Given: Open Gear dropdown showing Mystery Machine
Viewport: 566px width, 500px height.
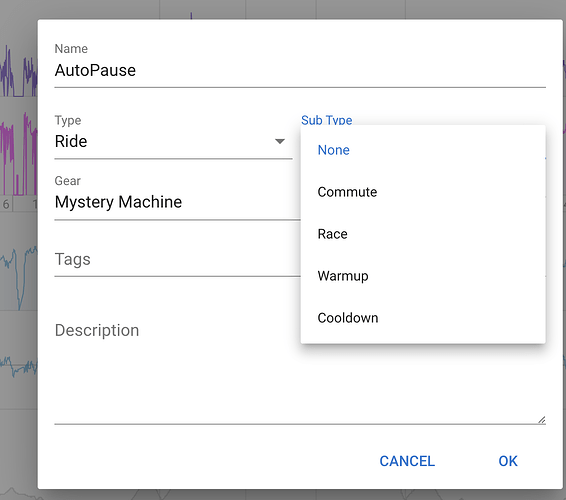Looking at the screenshot, I should pos(177,202).
